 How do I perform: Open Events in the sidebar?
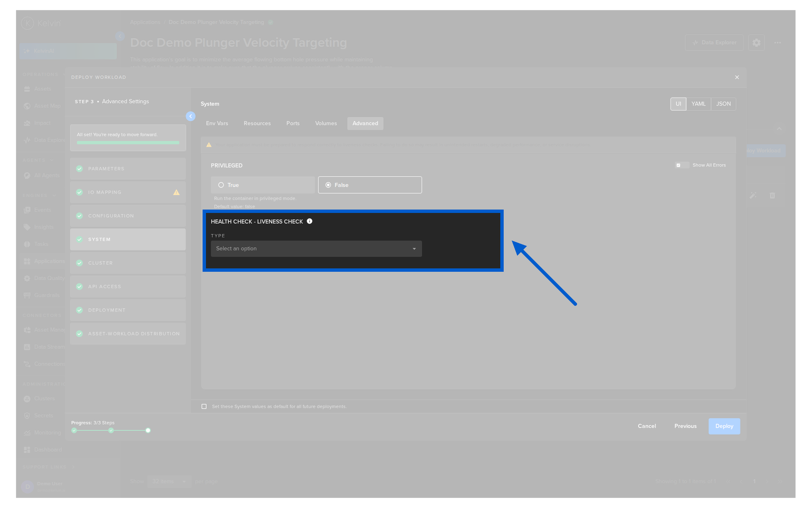(42, 210)
